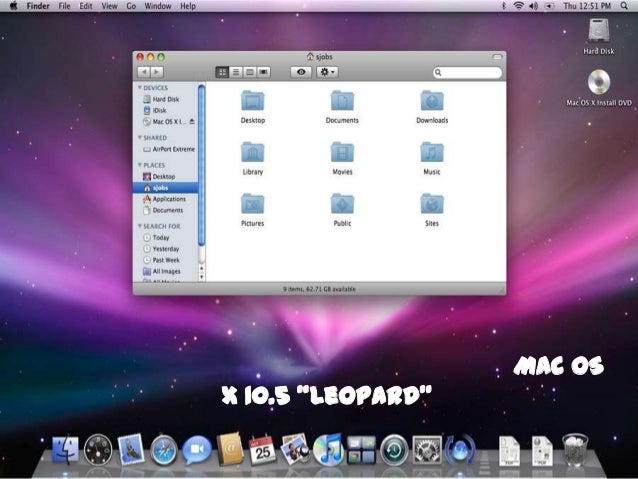638x479 pixels.
Task: Open the Action gear dropdown menu
Action: coord(327,72)
